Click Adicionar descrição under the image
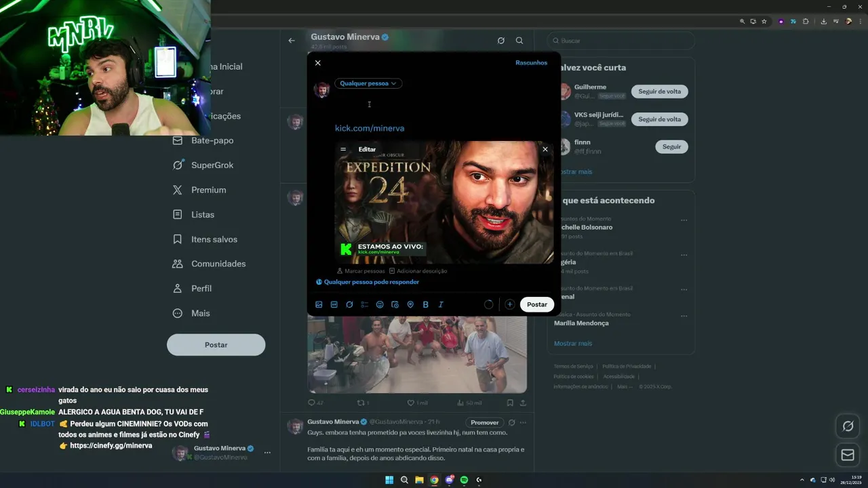868x488 pixels. click(x=418, y=271)
